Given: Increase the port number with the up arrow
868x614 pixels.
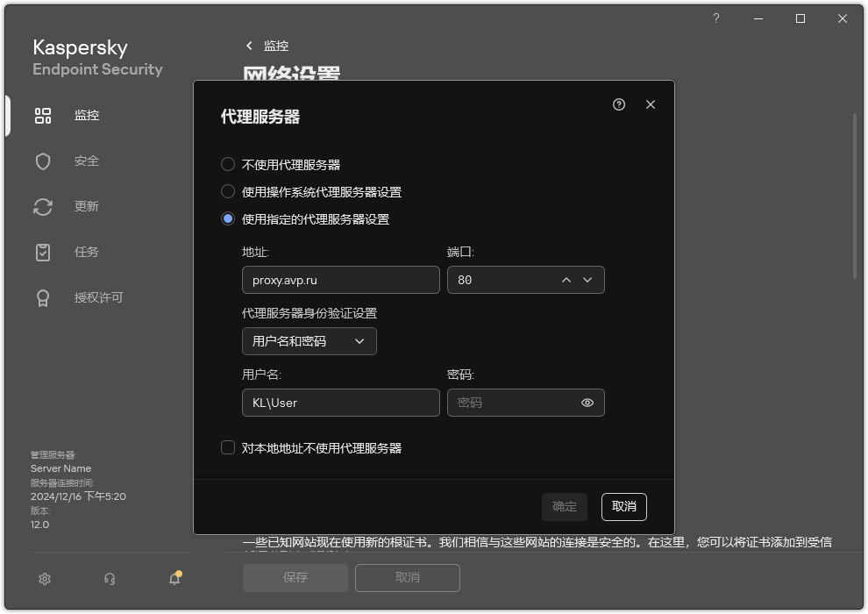Looking at the screenshot, I should [x=566, y=280].
